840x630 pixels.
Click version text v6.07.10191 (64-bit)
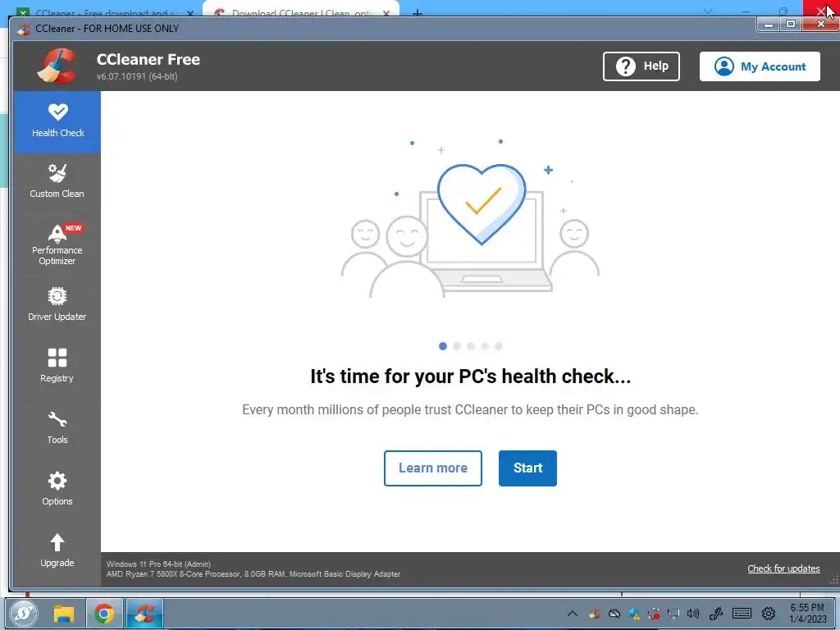(x=137, y=76)
